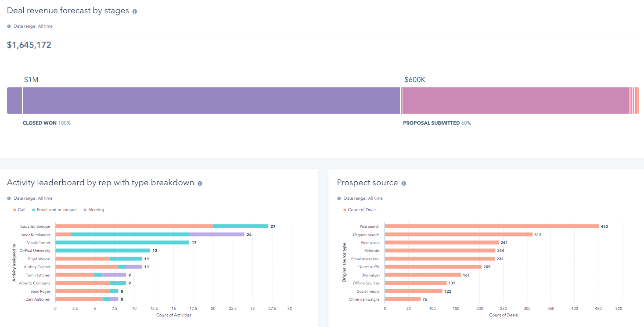Click info icon beside Activity leaderboard title
Screen dimensions: 644x327
tap(200, 183)
